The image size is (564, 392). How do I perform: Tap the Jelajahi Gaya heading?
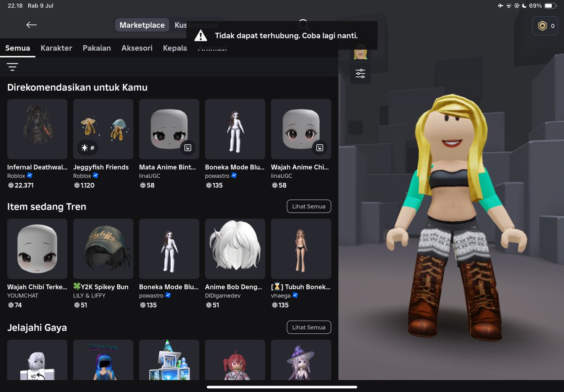click(37, 328)
